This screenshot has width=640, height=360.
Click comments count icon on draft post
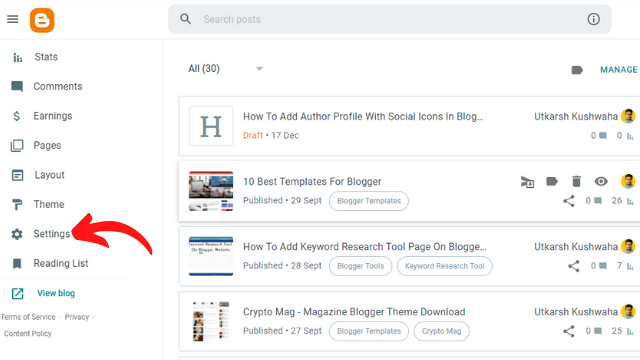[602, 136]
